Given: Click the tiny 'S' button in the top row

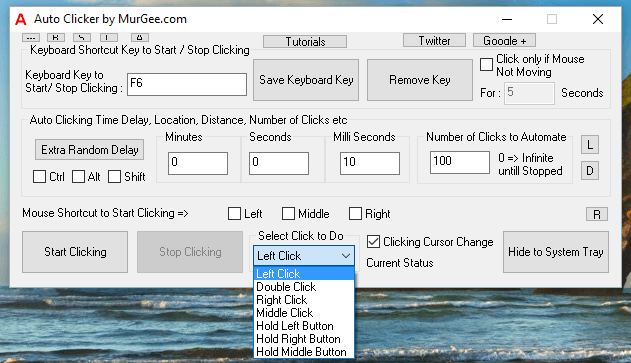Looking at the screenshot, I should [x=82, y=37].
